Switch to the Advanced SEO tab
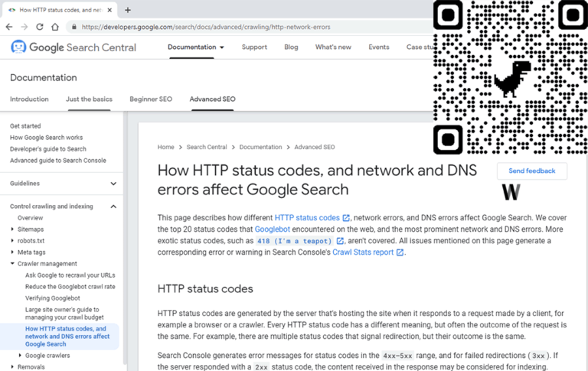 (x=212, y=99)
